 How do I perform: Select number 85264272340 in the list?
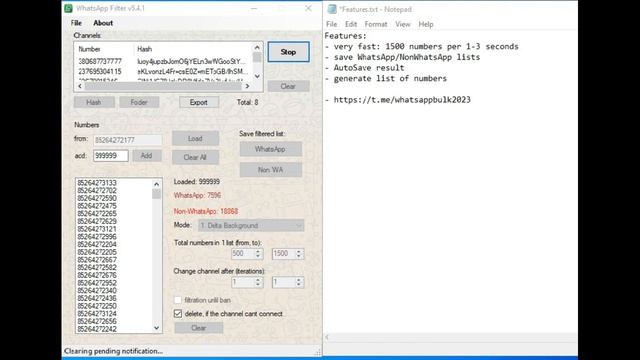tap(97, 291)
